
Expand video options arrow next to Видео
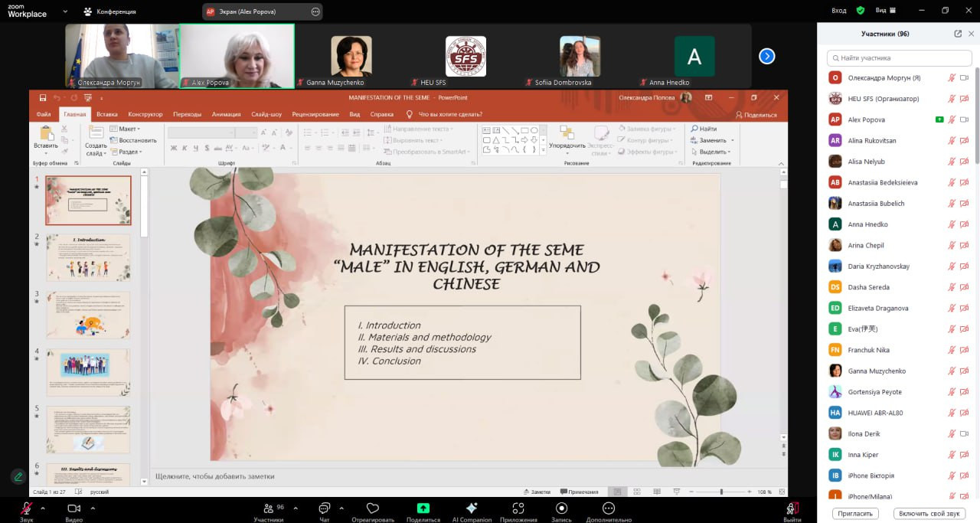tap(93, 508)
